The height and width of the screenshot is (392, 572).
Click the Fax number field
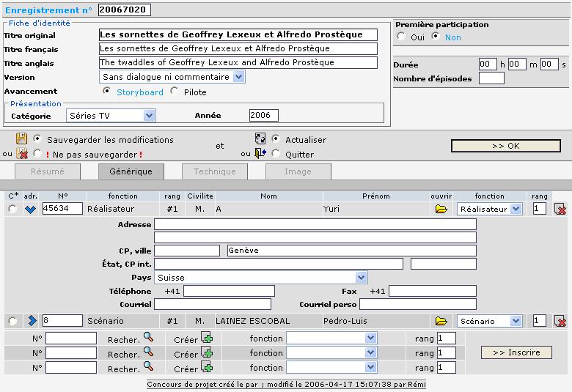(x=432, y=291)
